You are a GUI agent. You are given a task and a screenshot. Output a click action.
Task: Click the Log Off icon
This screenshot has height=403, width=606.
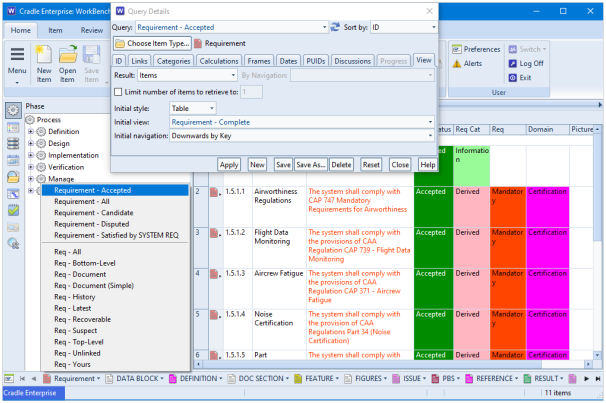(x=512, y=63)
